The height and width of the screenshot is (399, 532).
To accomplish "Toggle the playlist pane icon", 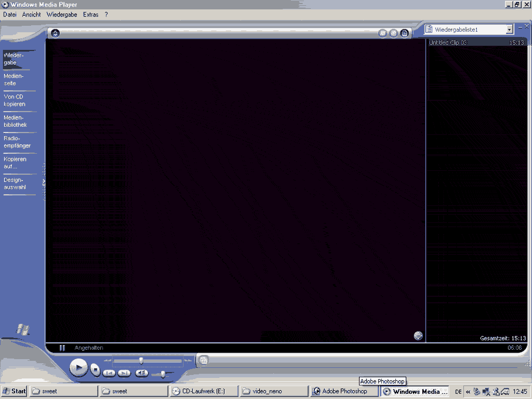I will [x=405, y=33].
